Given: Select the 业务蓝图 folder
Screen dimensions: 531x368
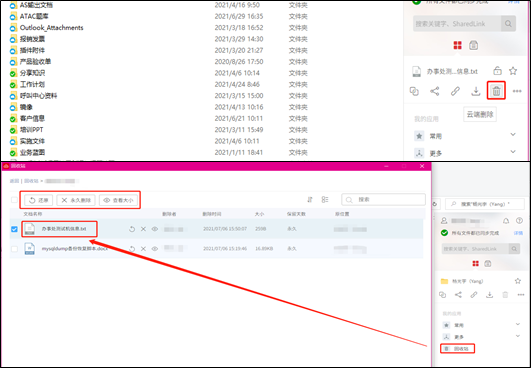Looking at the screenshot, I should tap(32, 152).
